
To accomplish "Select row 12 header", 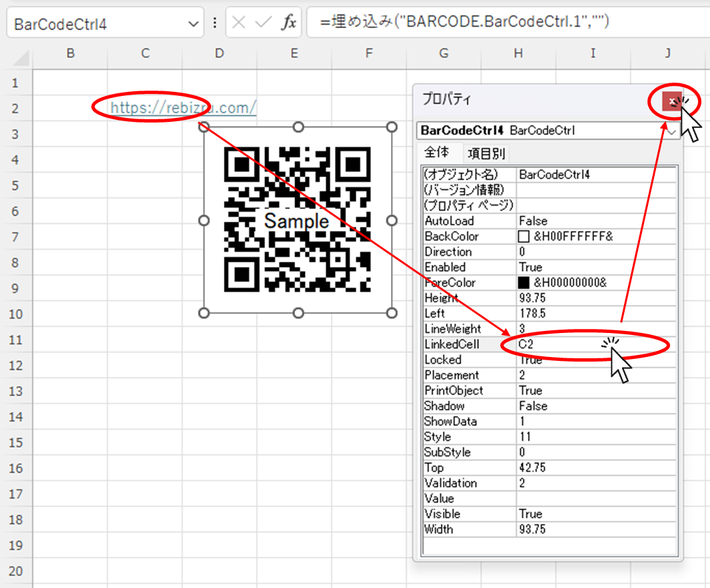I will pyautogui.click(x=16, y=366).
